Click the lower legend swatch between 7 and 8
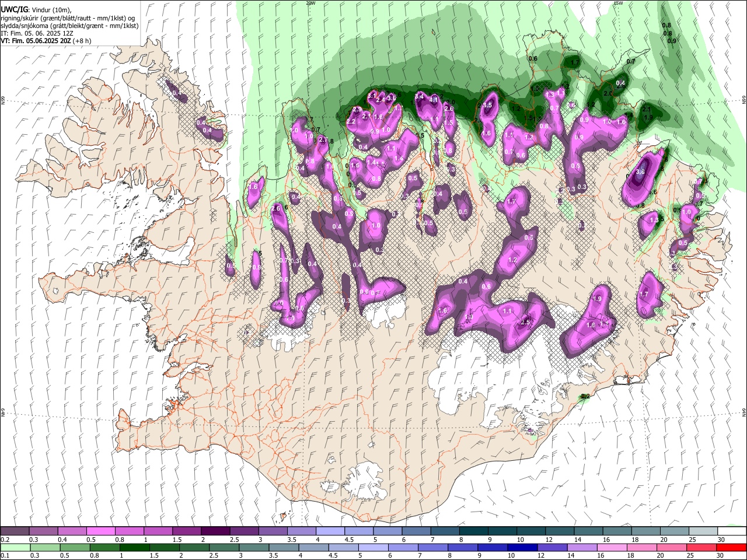Viewport: 747px width, 560px height. pos(432,548)
